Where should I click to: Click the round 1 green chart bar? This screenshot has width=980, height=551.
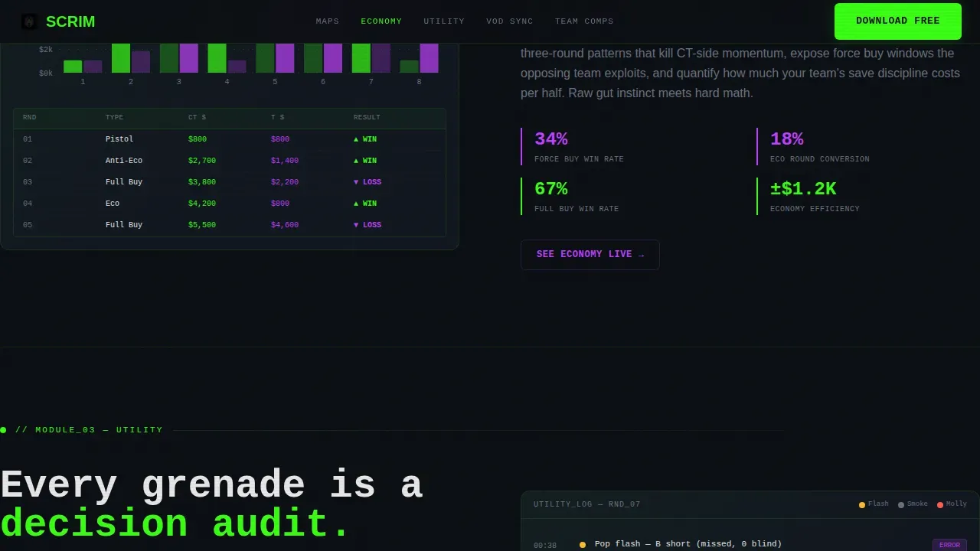click(x=73, y=67)
